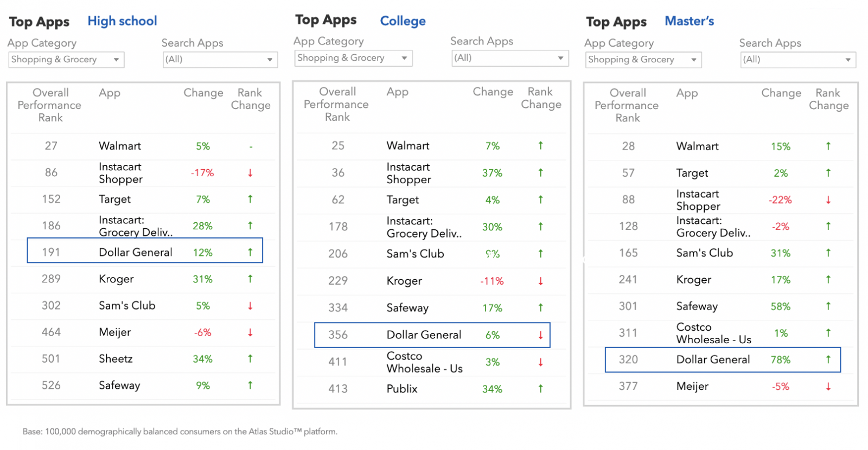
Task: Select the College heading label
Action: pos(403,21)
